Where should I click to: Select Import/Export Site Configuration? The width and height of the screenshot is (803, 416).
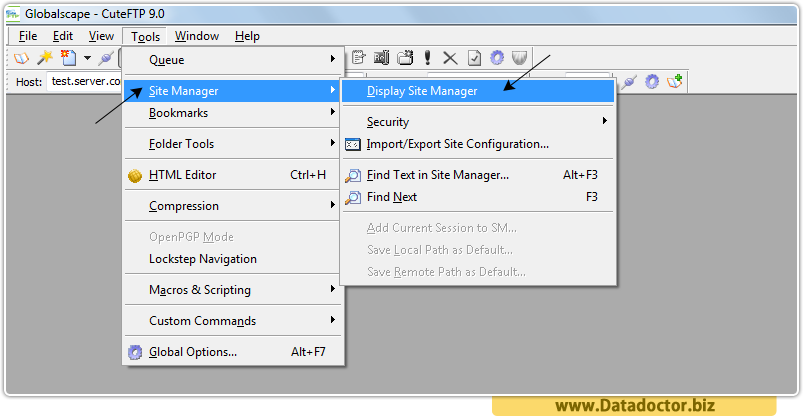(478, 144)
